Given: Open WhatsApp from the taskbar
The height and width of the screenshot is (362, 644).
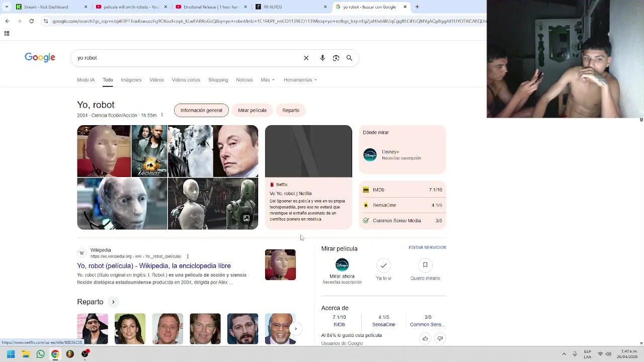Looking at the screenshot, I should coord(40,354).
